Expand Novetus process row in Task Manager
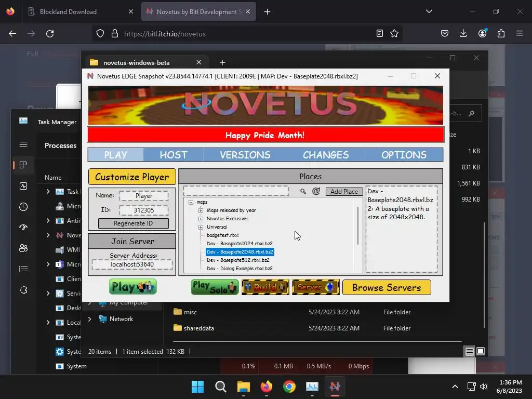532x399 pixels. [x=48, y=235]
